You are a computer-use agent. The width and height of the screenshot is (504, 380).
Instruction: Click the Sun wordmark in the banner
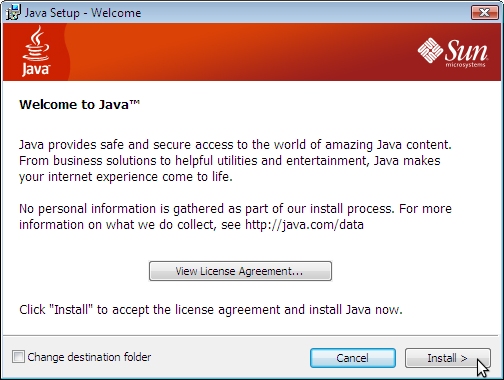(x=467, y=51)
